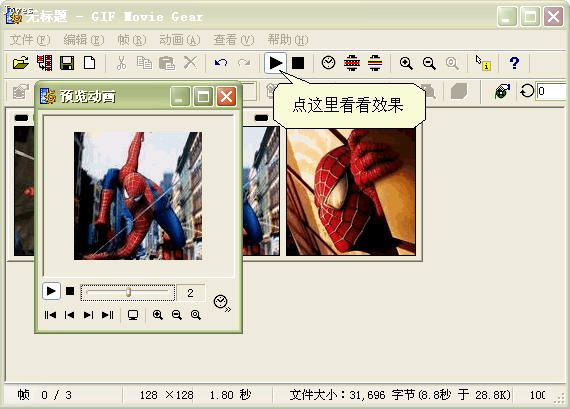Delete frame using the X icon
Screen dimensions: 570x409
(x=190, y=63)
